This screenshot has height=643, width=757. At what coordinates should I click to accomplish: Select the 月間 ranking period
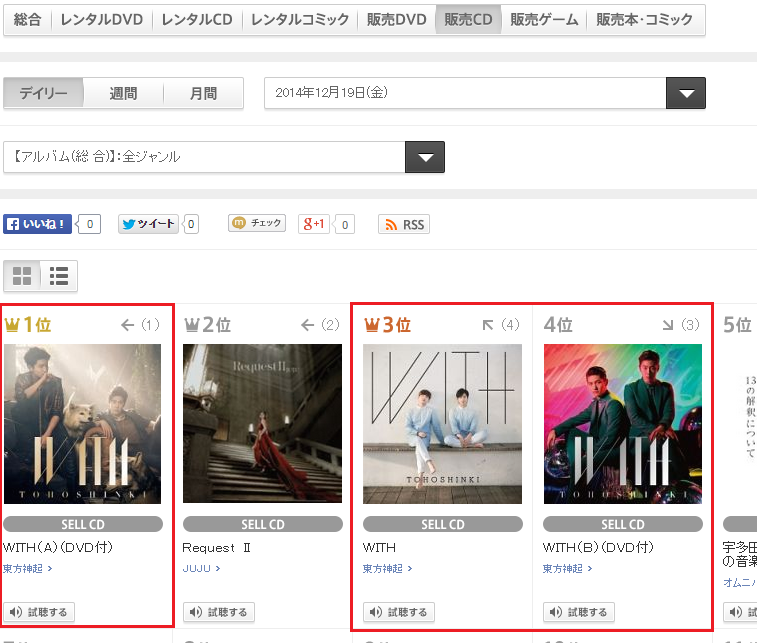(x=203, y=94)
